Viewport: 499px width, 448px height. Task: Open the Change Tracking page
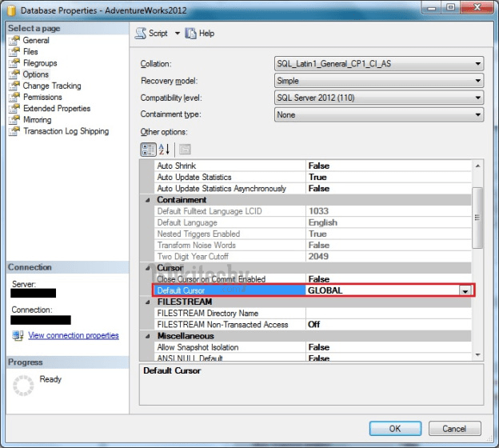pyautogui.click(x=52, y=86)
